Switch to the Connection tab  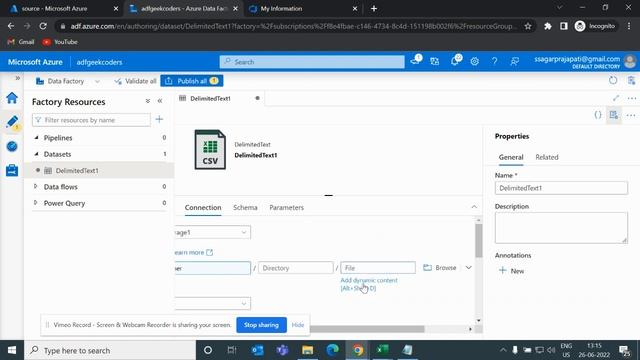pos(203,207)
